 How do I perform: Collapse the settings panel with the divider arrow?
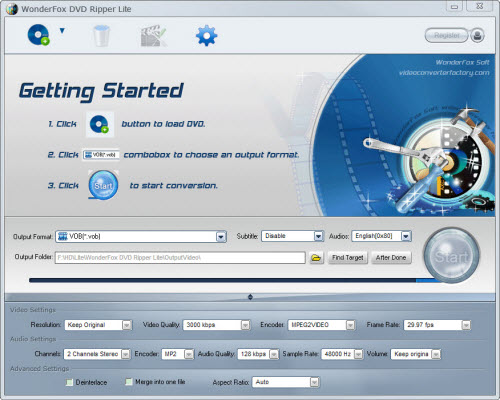pos(250,297)
